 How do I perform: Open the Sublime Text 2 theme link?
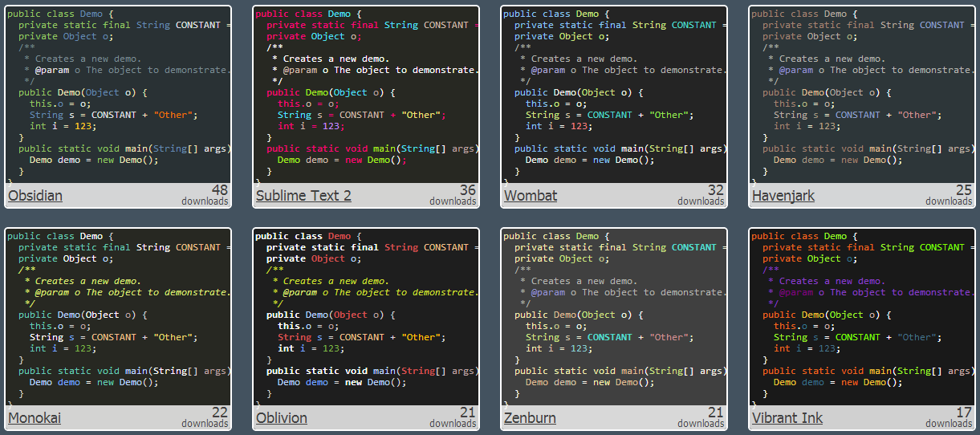pos(303,196)
